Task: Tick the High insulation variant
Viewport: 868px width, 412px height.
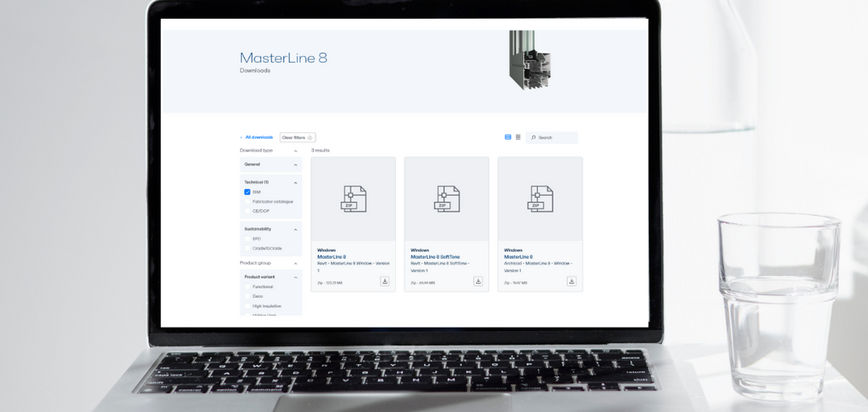Action: (x=247, y=306)
